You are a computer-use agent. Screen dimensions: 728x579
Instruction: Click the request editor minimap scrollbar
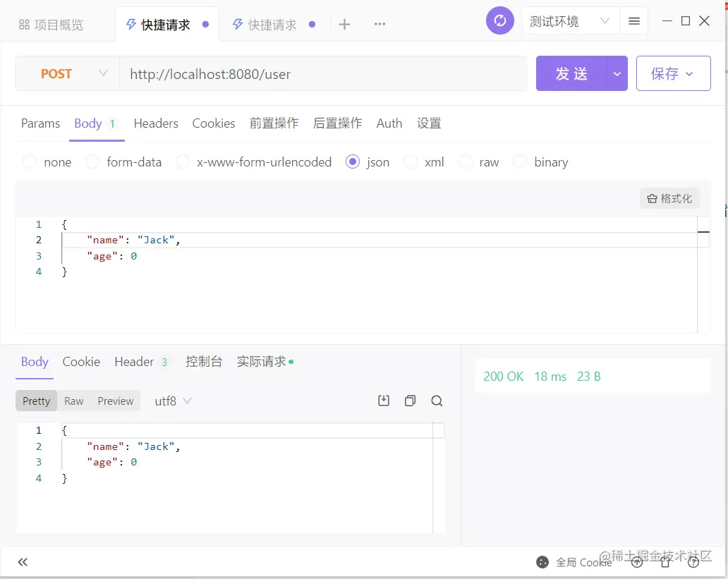point(703,274)
